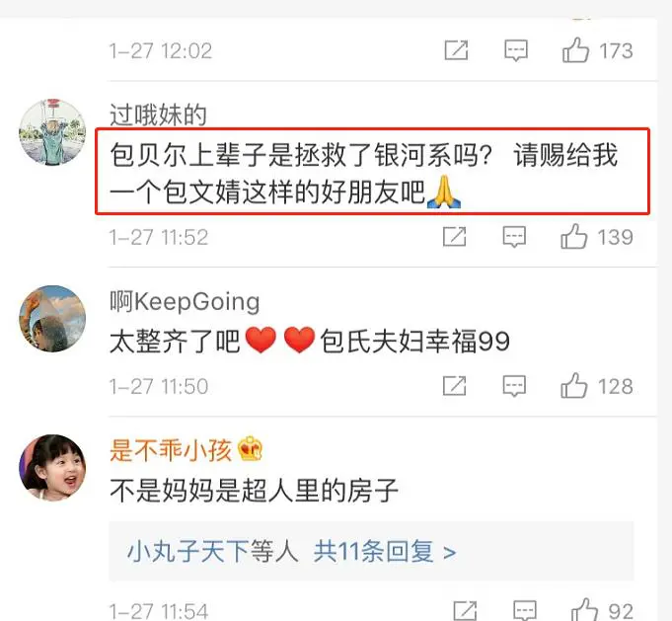Reply to the 11:54 comment
This screenshot has height=621, width=672.
point(525,611)
